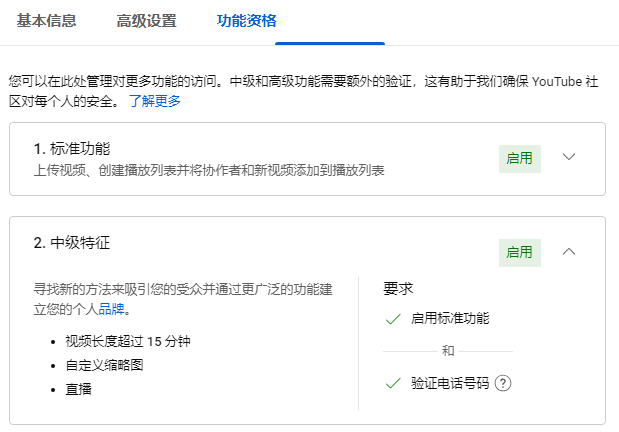Click the 启用 badge in 中级特征 row

519,252
